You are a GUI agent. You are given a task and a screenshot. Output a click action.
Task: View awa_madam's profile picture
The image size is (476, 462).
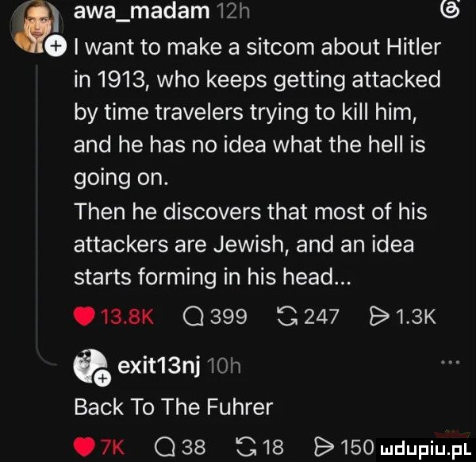[x=36, y=27]
